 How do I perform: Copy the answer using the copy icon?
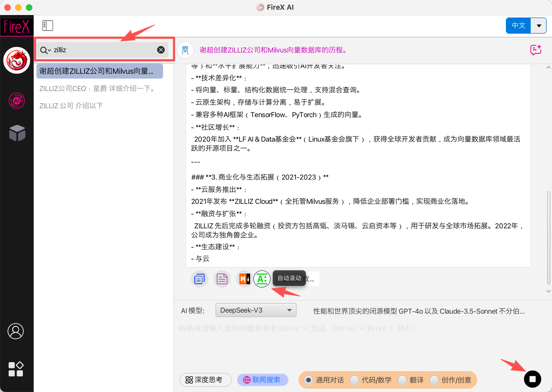[199, 279]
